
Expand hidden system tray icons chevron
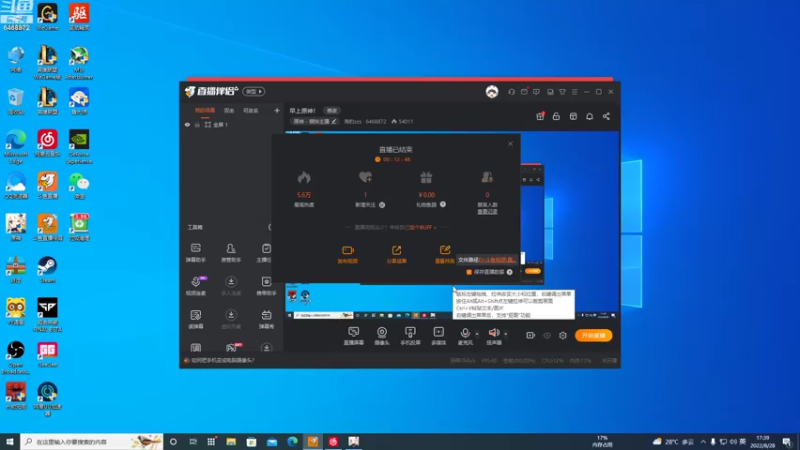[703, 441]
